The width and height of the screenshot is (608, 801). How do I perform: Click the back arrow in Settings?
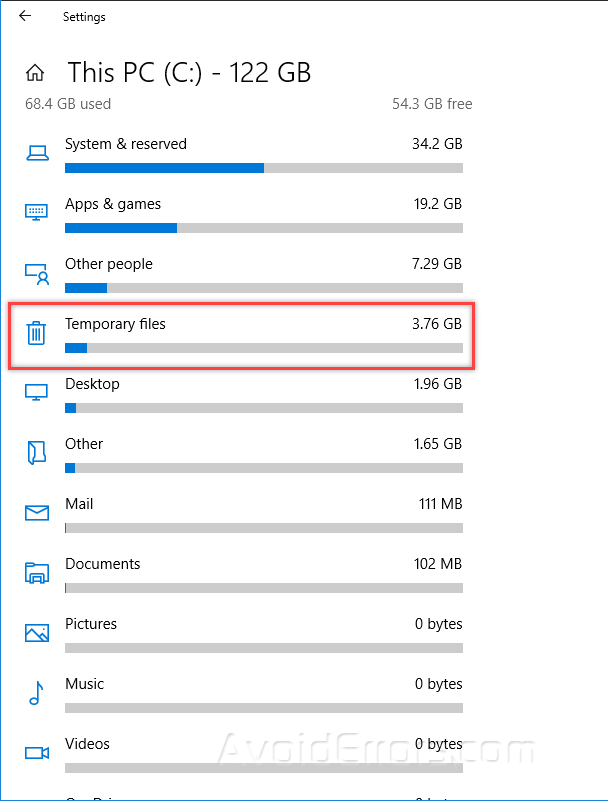pos(24,16)
